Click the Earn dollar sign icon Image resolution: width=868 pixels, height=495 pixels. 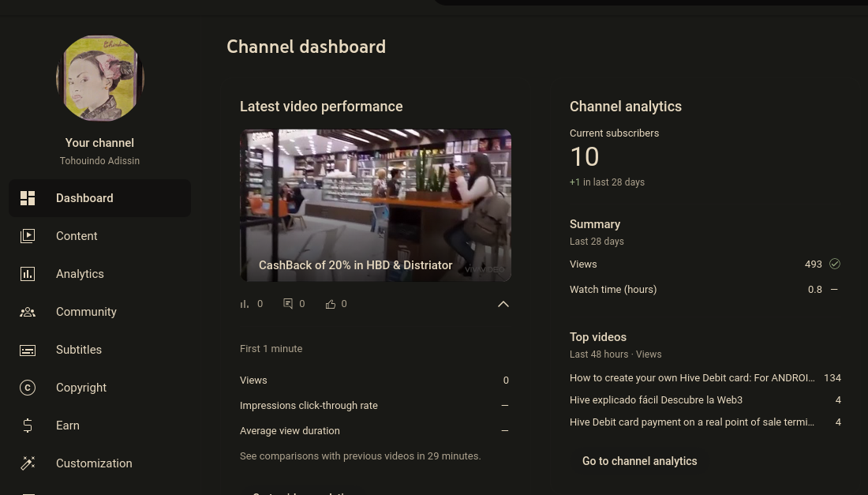pos(28,426)
